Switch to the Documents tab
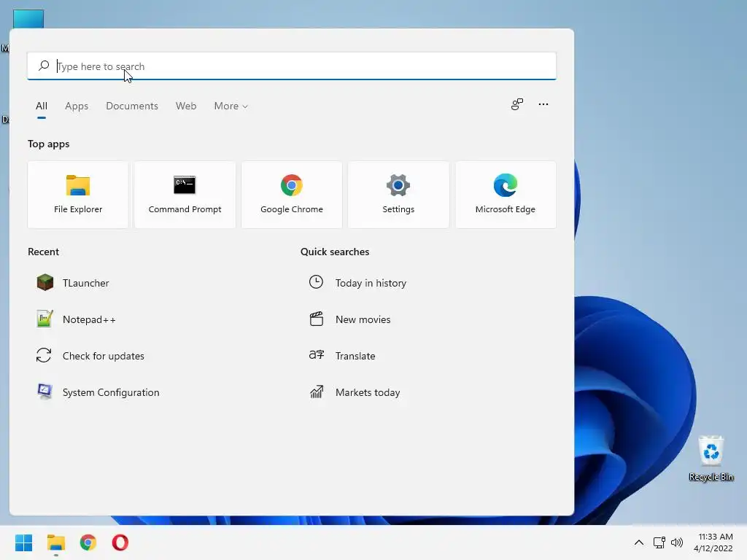 (x=132, y=106)
